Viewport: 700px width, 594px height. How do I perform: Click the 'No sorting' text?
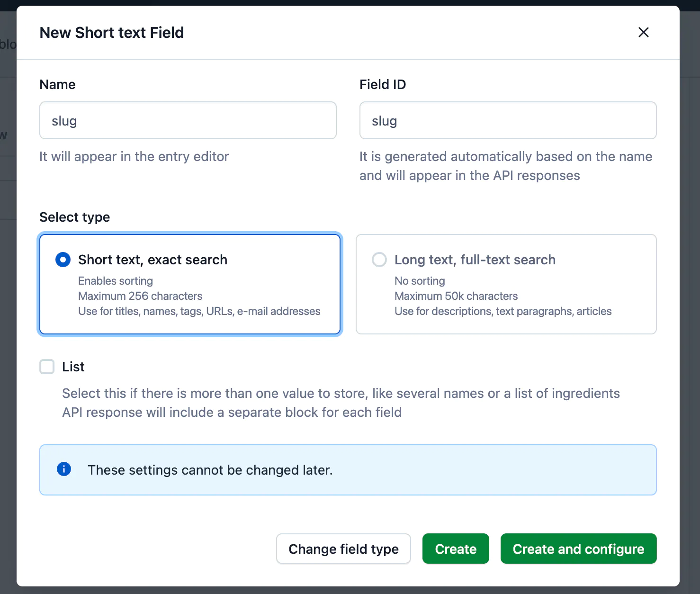[x=420, y=281]
